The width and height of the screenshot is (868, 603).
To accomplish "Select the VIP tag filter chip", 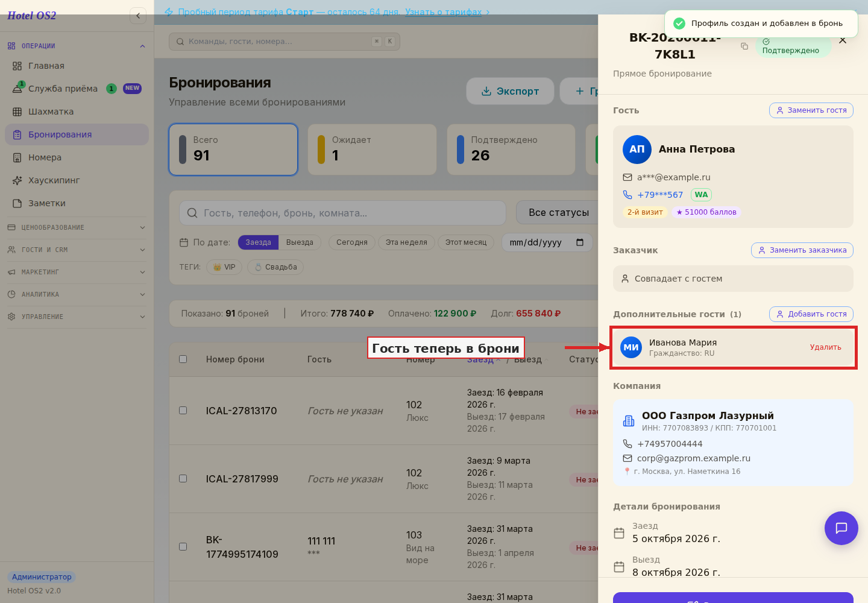I will point(224,267).
